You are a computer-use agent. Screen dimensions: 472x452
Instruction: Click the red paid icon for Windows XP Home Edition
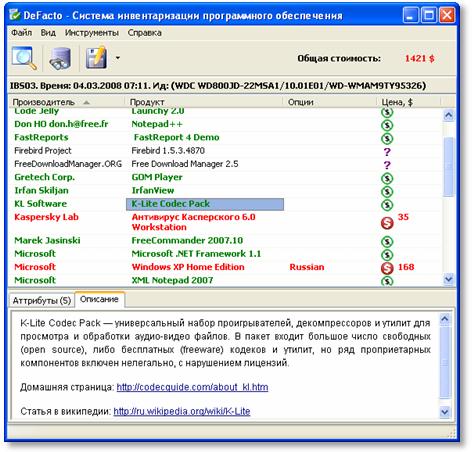tap(387, 268)
